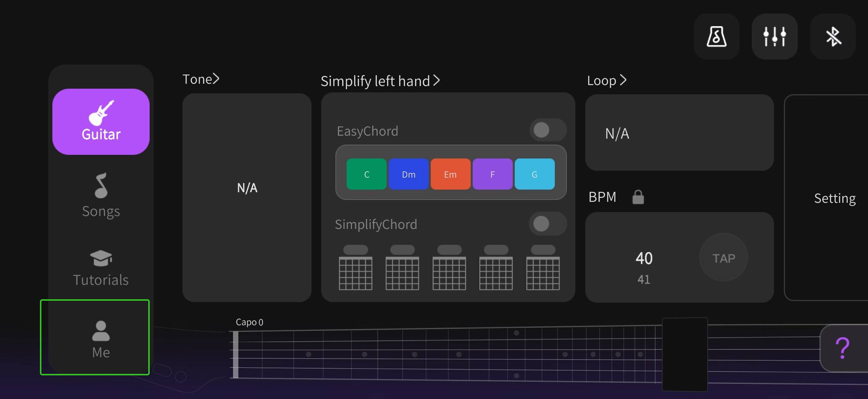Screen dimensions: 868x399
Task: Open the metronome icon
Action: [x=716, y=37]
